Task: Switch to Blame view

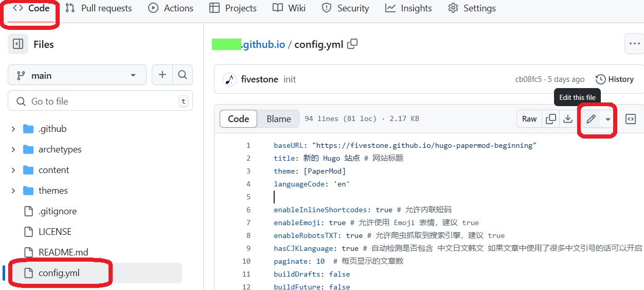Action: pyautogui.click(x=279, y=119)
